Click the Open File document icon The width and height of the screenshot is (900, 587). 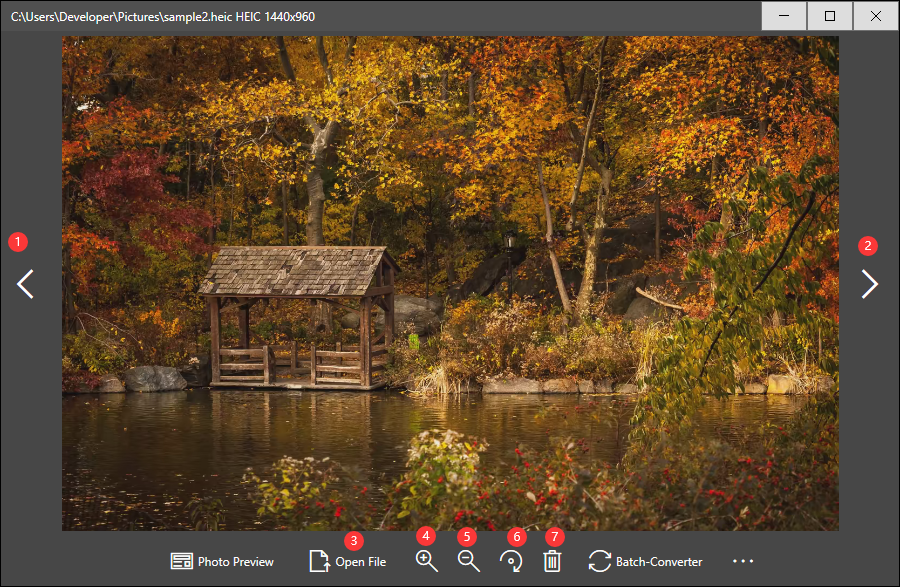[x=319, y=561]
